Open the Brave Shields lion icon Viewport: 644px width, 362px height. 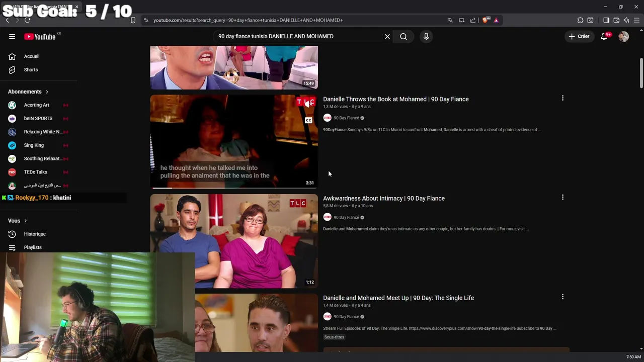[485, 20]
